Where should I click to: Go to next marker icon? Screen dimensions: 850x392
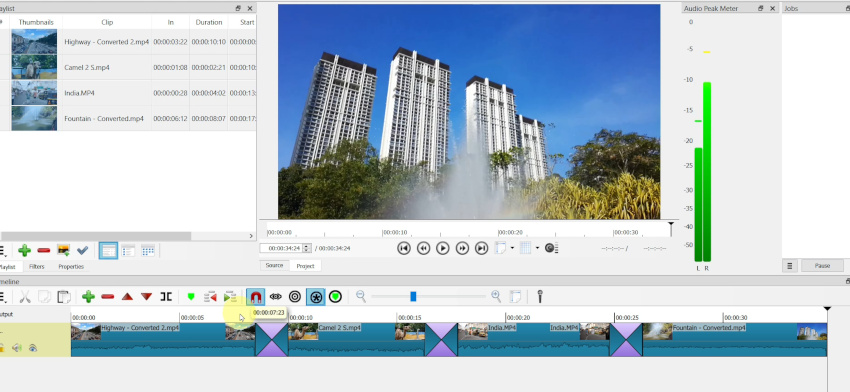[230, 297]
